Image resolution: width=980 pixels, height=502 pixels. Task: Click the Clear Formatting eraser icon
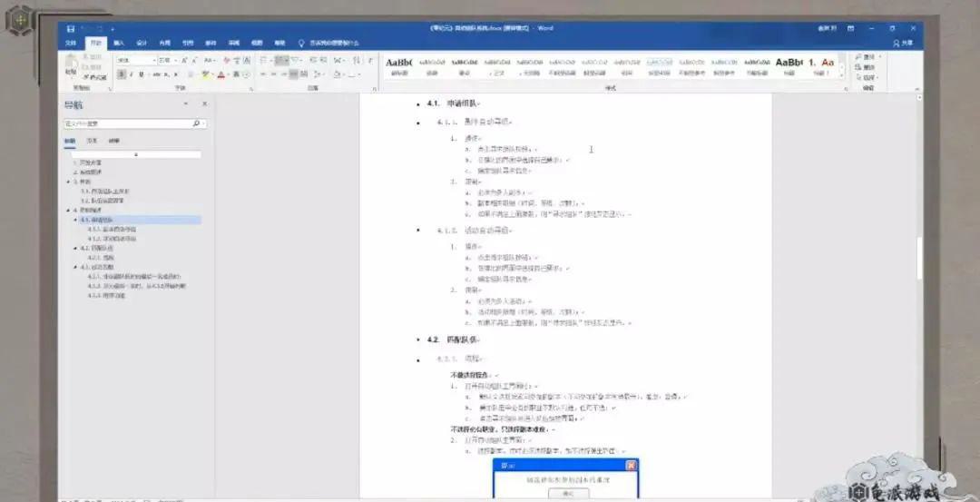(x=227, y=60)
